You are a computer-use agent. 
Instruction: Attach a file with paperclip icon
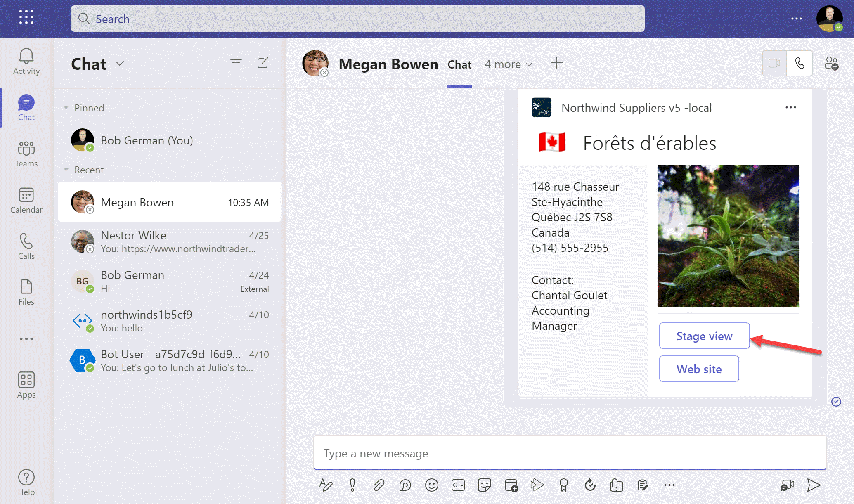379,485
